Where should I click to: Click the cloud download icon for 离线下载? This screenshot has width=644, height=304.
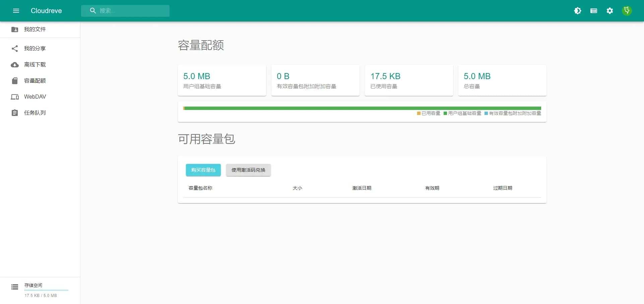coord(15,65)
